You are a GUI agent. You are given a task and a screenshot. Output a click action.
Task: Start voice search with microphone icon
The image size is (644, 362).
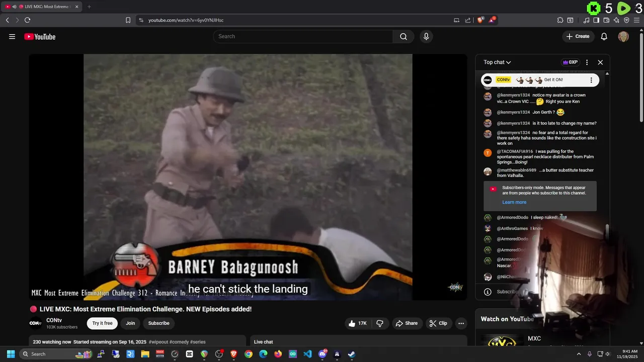426,36
